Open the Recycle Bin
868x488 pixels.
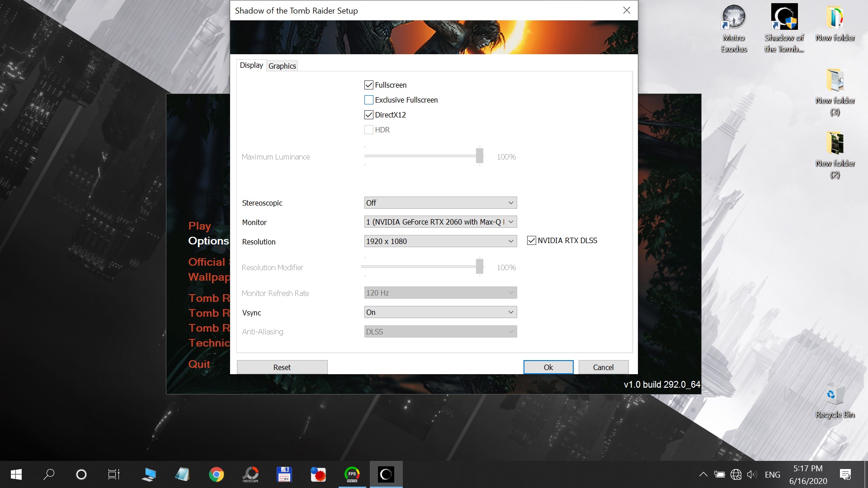point(835,402)
